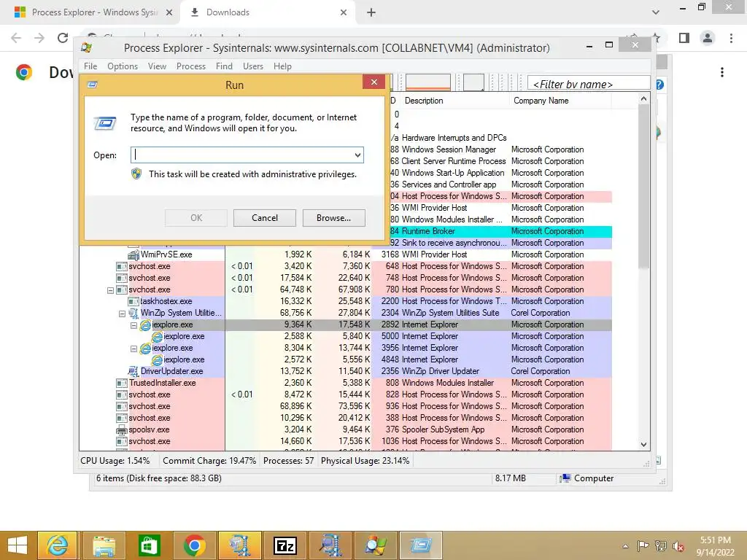The image size is (747, 560).
Task: Open the Run dialog Open dropdown arrow
Action: click(357, 155)
